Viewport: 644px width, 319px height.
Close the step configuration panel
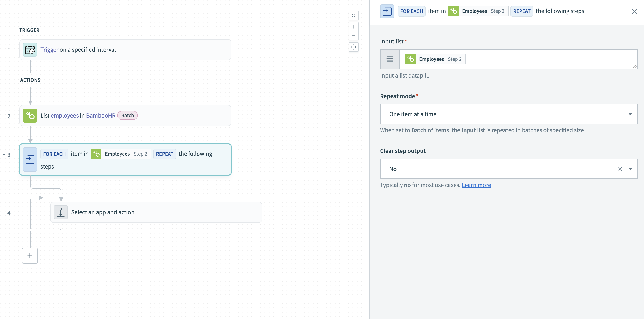(635, 11)
